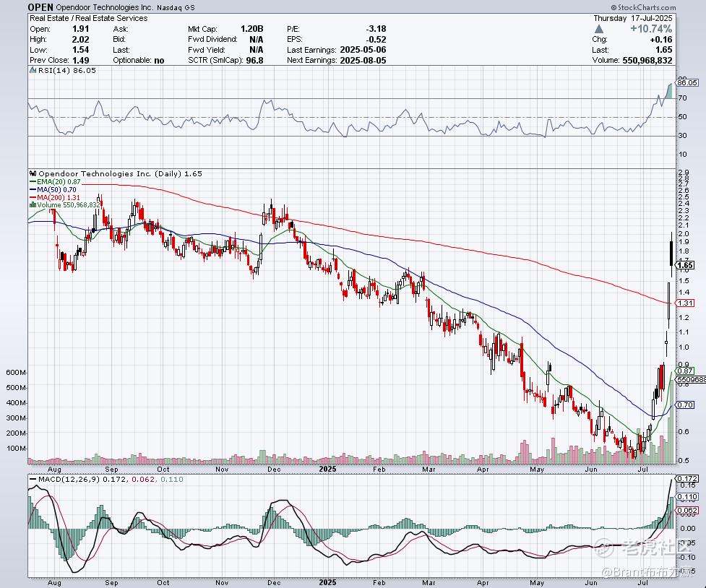
Task: Click the 300M volume axis label
Action: [x=16, y=418]
